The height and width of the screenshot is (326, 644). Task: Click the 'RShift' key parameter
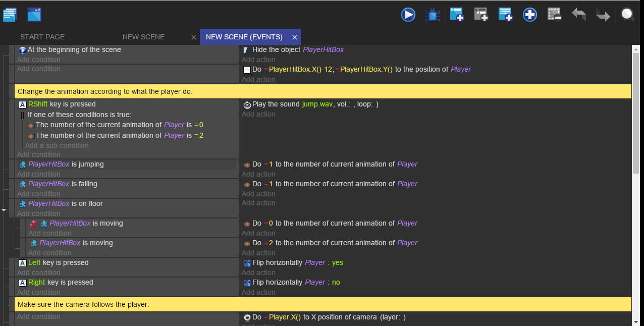coord(38,104)
